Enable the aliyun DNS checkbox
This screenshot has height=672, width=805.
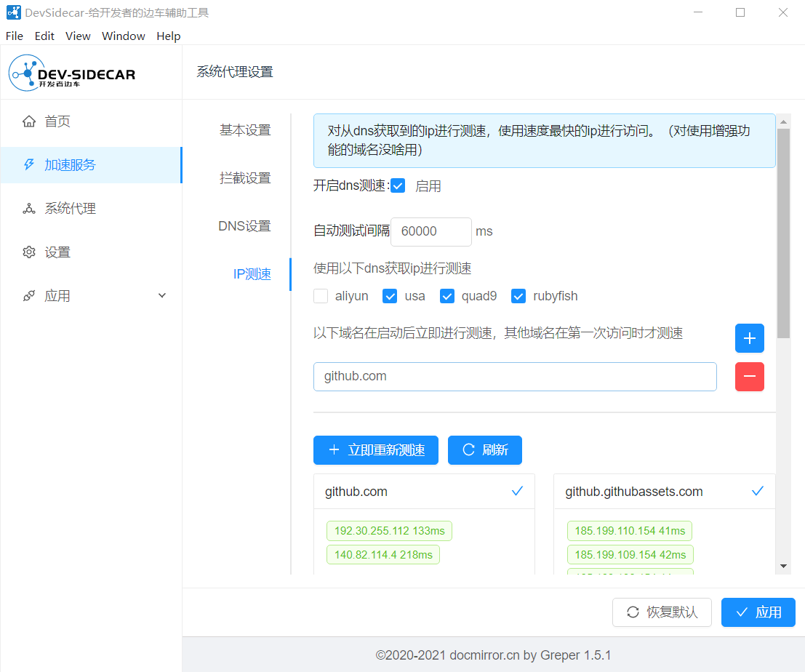point(321,296)
